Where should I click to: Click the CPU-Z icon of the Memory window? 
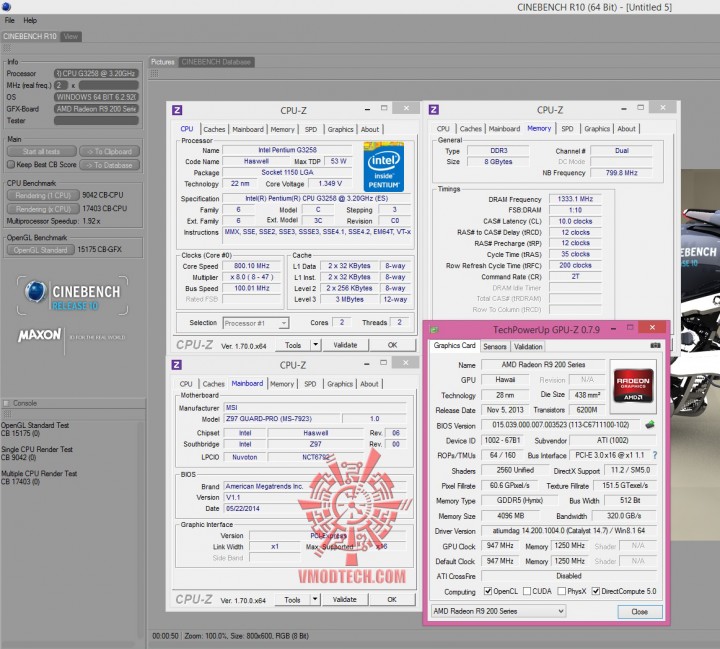pos(433,110)
